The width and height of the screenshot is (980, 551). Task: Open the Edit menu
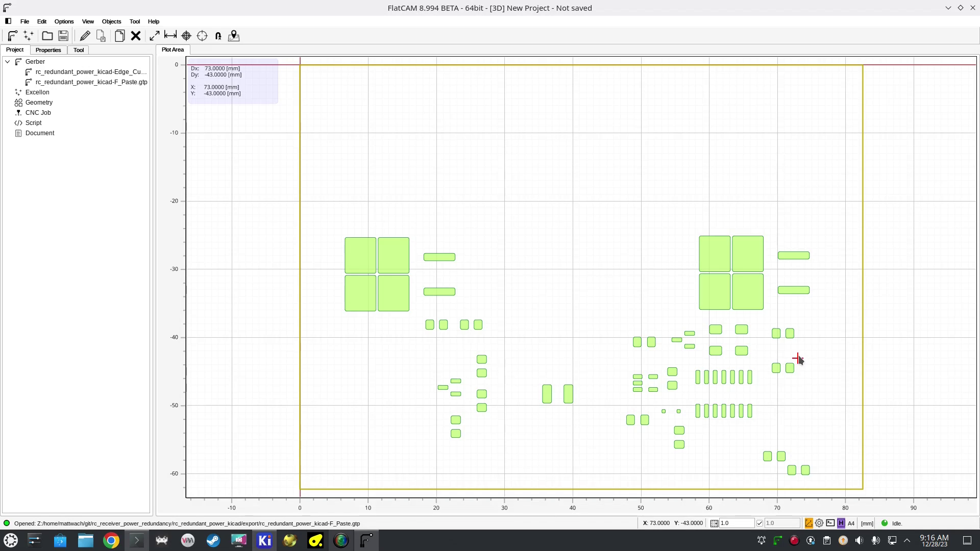pos(41,21)
